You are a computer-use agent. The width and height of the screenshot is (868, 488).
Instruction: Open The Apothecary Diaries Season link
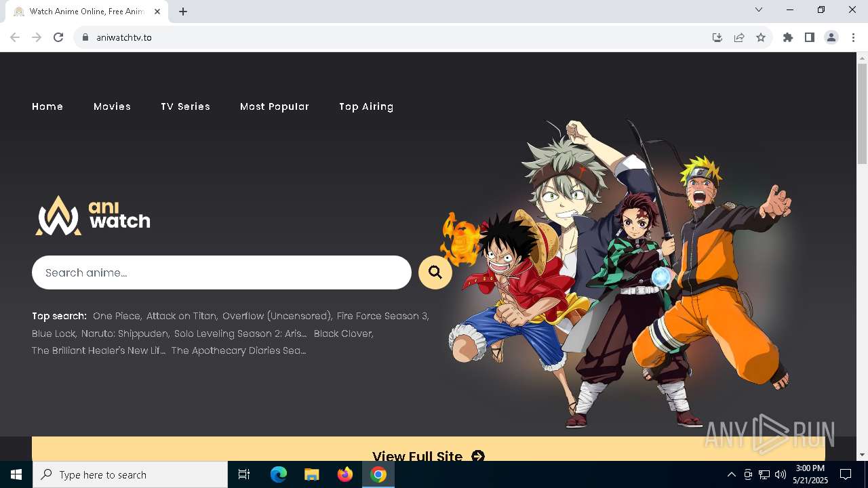(239, 350)
